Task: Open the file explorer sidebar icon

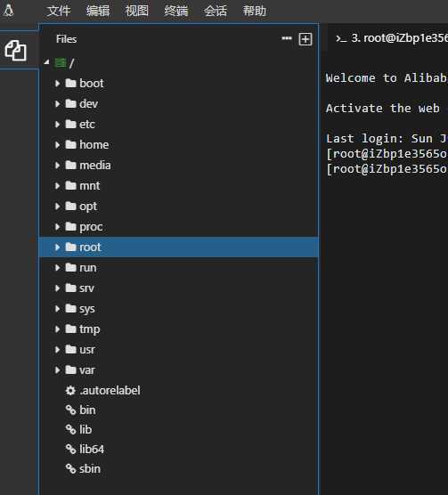Action: click(x=15, y=50)
